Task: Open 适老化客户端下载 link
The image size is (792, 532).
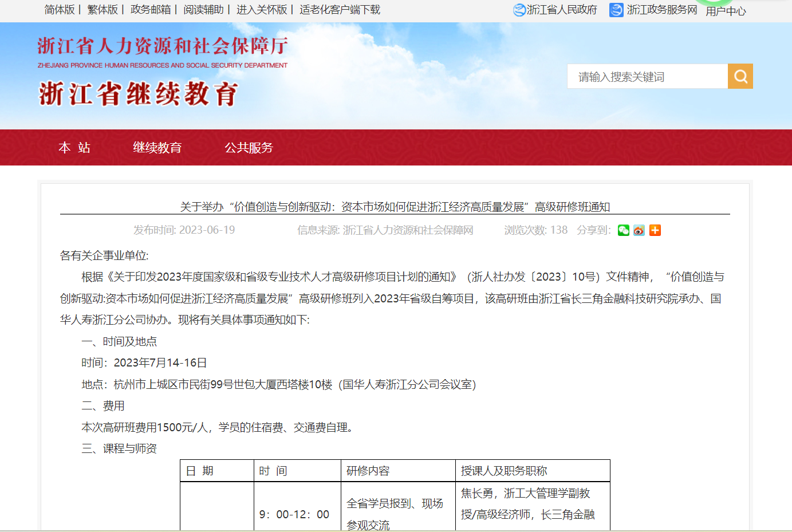Action: click(340, 10)
